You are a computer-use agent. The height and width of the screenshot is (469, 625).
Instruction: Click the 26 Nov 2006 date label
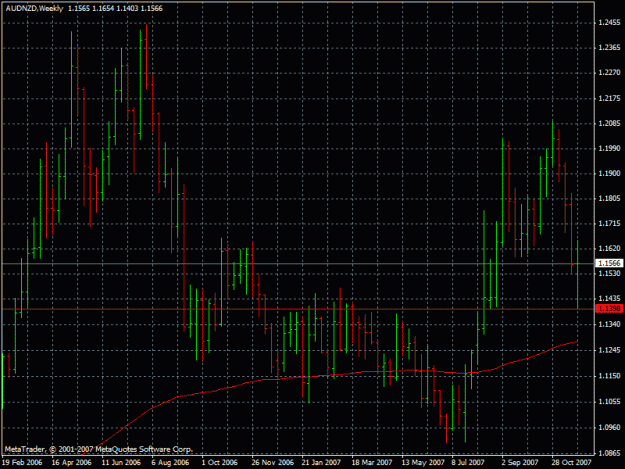(272, 463)
